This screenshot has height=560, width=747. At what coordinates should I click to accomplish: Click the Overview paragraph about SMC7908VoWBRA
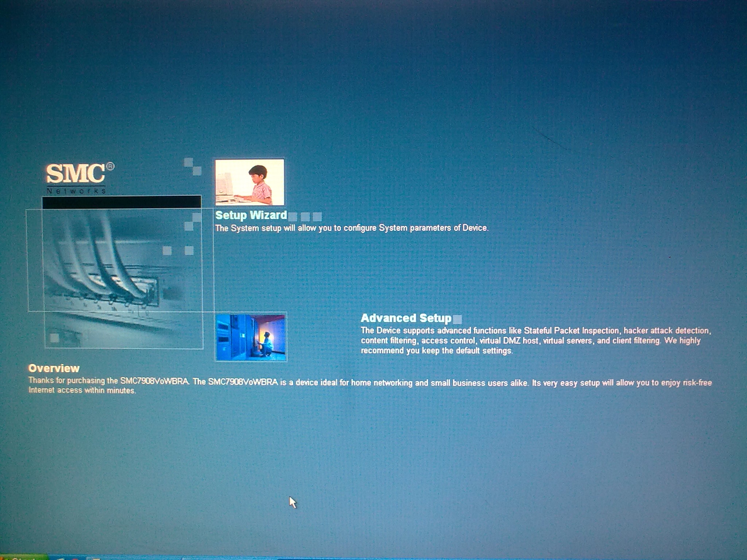tap(370, 383)
